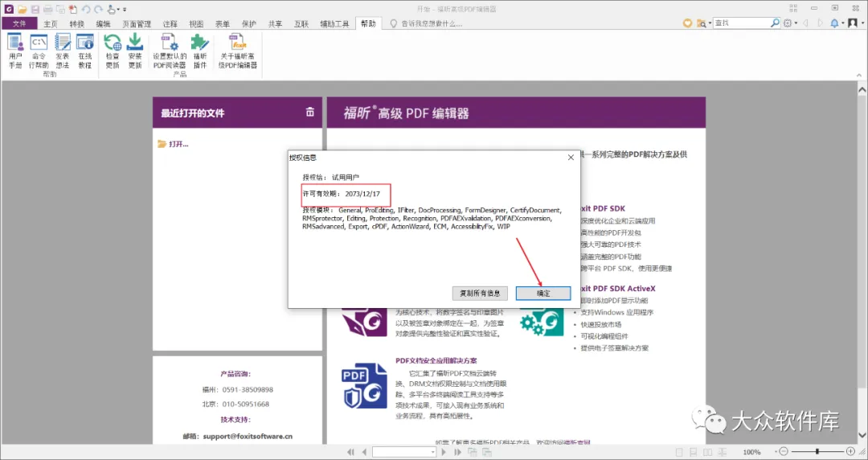Click the Foxit PDF SDK ActiveX heading

pyautogui.click(x=618, y=288)
